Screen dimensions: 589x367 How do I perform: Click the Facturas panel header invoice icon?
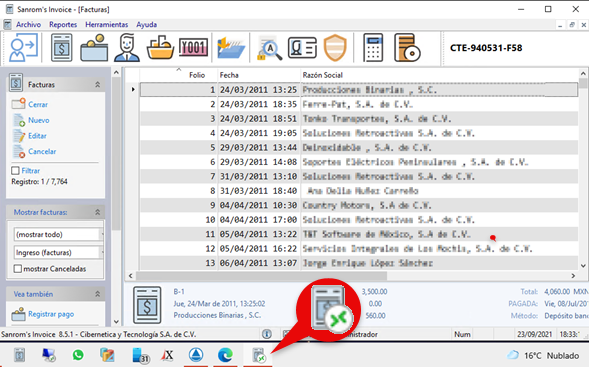tap(16, 83)
